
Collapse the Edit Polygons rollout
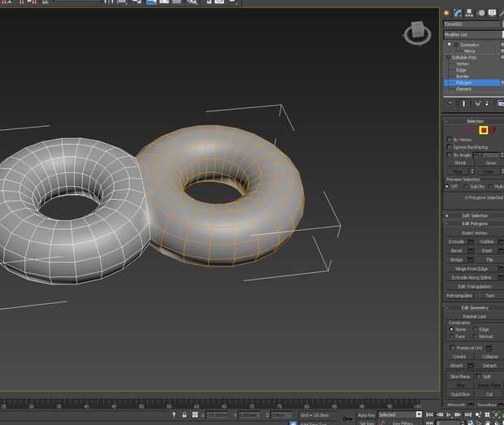tap(475, 223)
